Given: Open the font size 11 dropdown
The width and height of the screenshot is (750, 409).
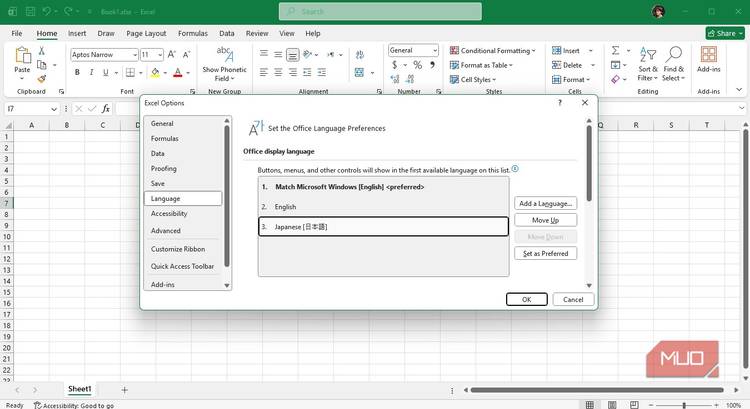Looking at the screenshot, I should (x=160, y=55).
